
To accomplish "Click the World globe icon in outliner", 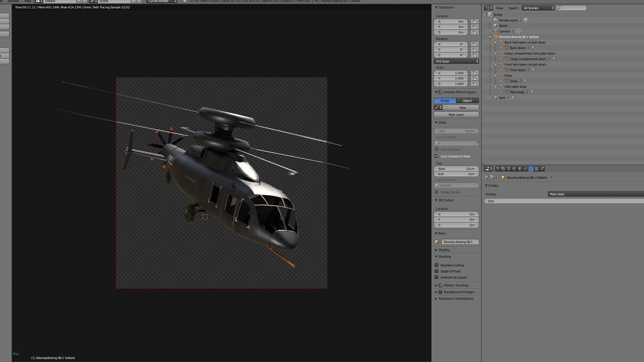I will coord(496,26).
